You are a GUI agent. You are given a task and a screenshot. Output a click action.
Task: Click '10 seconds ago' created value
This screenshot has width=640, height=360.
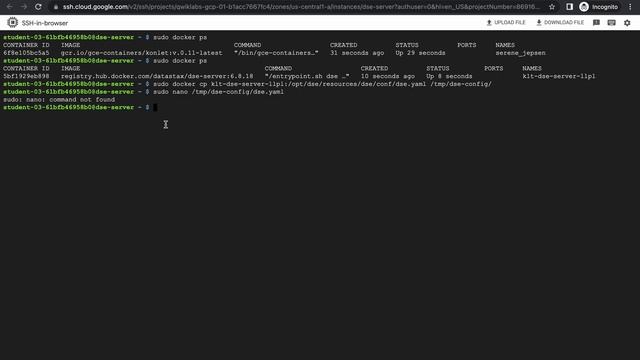pyautogui.click(x=388, y=76)
